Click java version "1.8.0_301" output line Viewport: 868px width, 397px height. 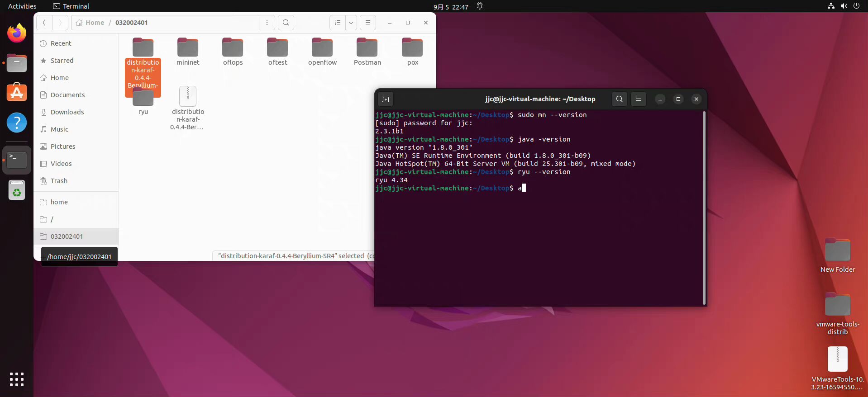pyautogui.click(x=424, y=147)
